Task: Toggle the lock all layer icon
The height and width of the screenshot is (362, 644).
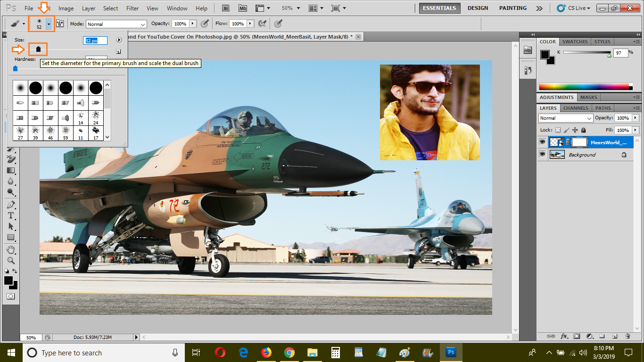Action: coord(584,130)
